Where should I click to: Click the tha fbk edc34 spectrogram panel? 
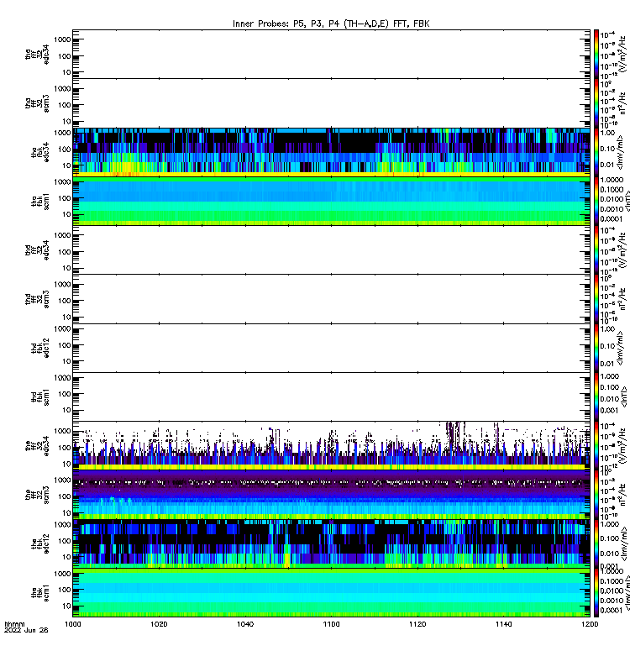[331, 152]
